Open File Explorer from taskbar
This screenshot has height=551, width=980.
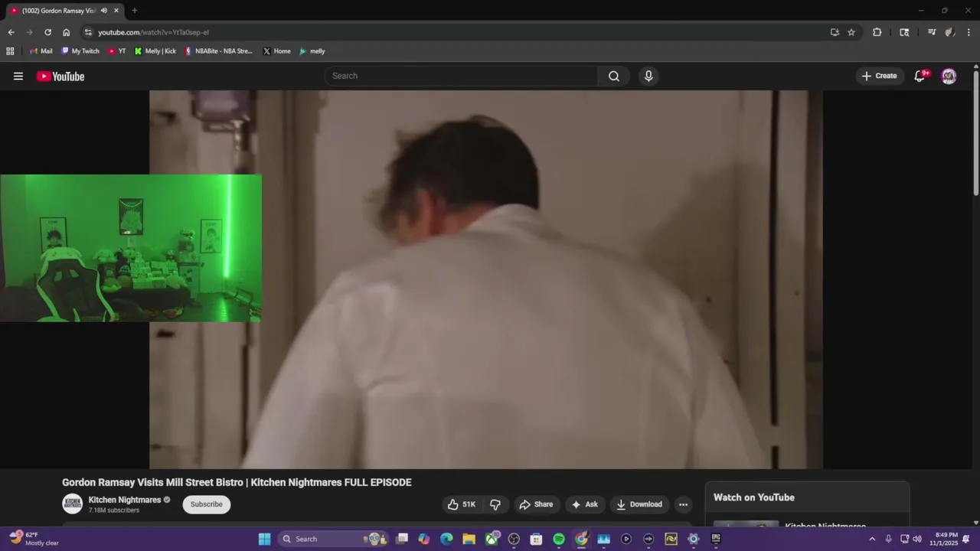click(469, 539)
